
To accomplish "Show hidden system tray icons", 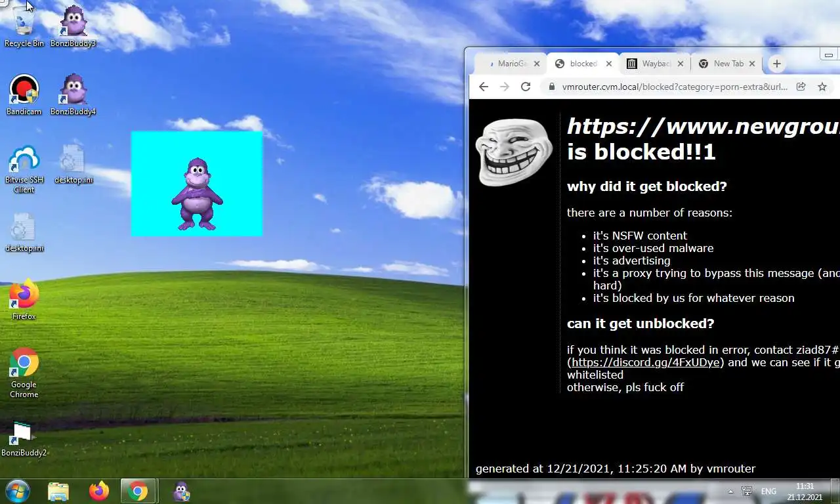I will 730,492.
